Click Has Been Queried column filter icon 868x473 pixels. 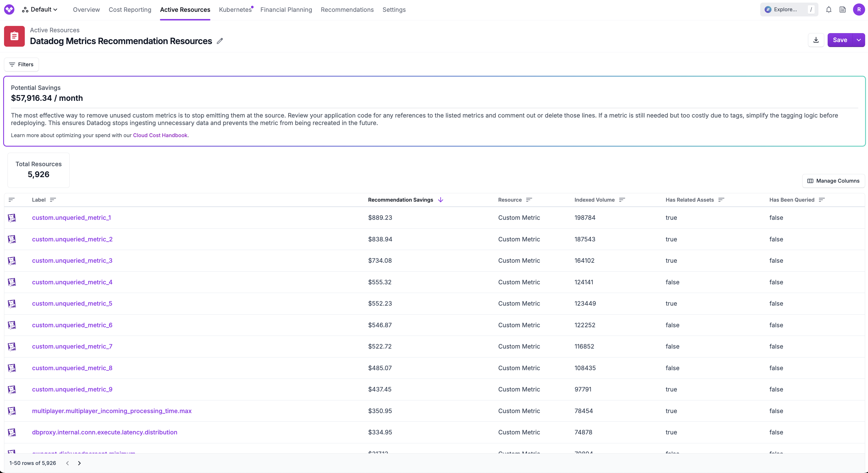point(822,200)
